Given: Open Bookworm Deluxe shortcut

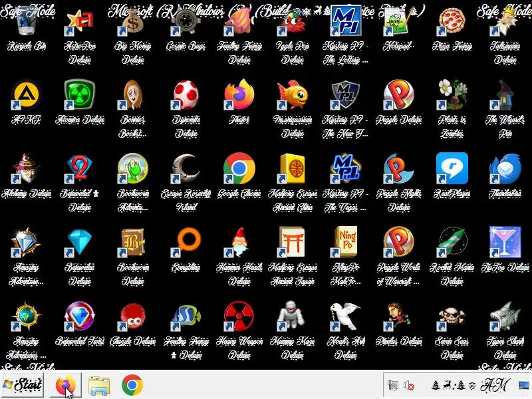Looking at the screenshot, I should [x=133, y=242].
